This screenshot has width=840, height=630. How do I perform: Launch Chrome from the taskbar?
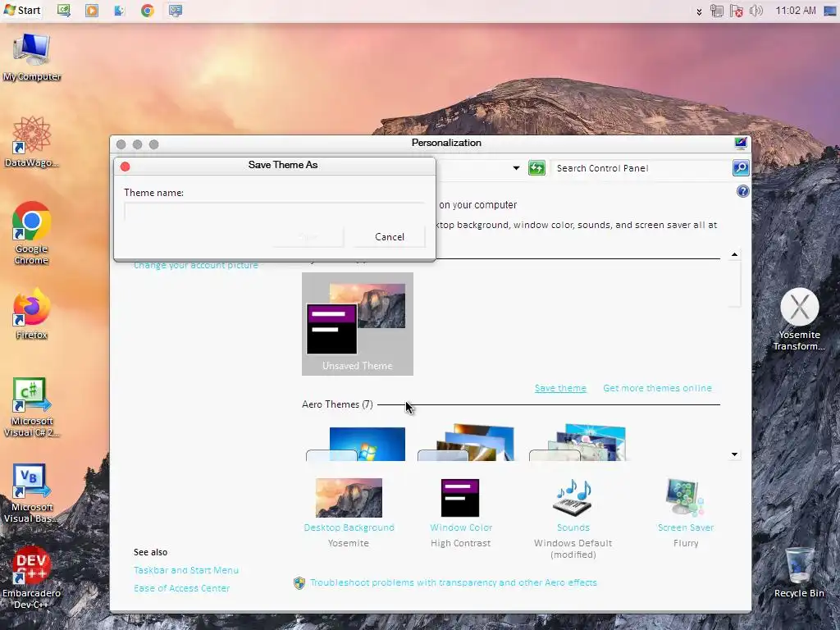pyautogui.click(x=148, y=10)
